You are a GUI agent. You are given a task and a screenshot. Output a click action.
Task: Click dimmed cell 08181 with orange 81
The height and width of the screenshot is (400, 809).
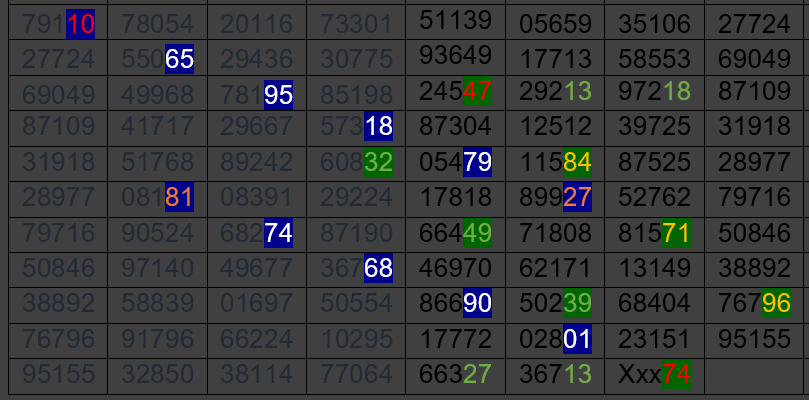157,197
